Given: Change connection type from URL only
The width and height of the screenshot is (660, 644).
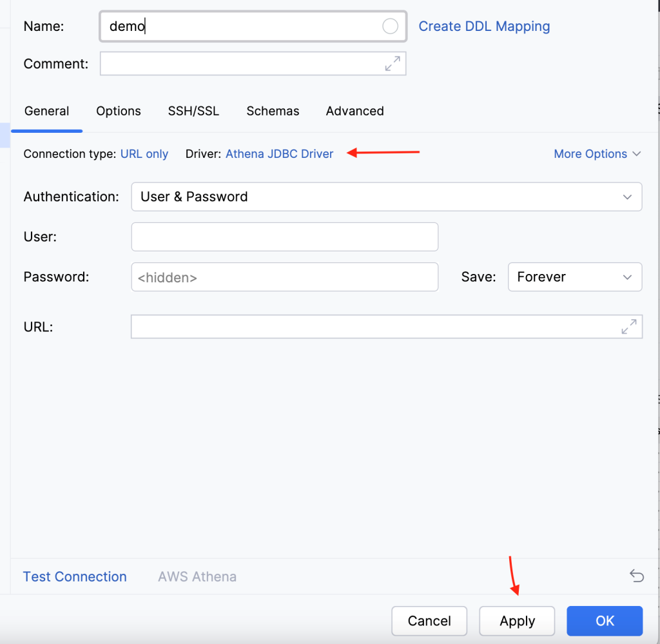Looking at the screenshot, I should tap(144, 153).
